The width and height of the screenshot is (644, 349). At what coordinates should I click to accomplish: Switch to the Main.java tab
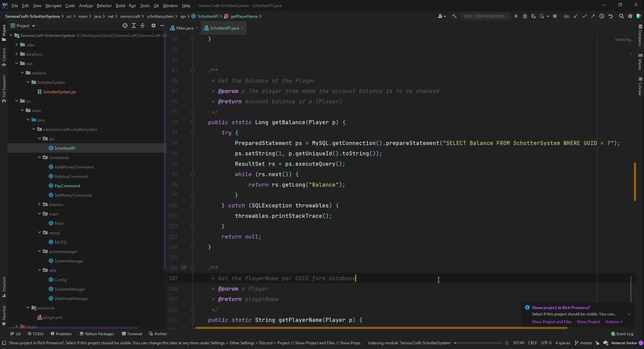coord(184,28)
